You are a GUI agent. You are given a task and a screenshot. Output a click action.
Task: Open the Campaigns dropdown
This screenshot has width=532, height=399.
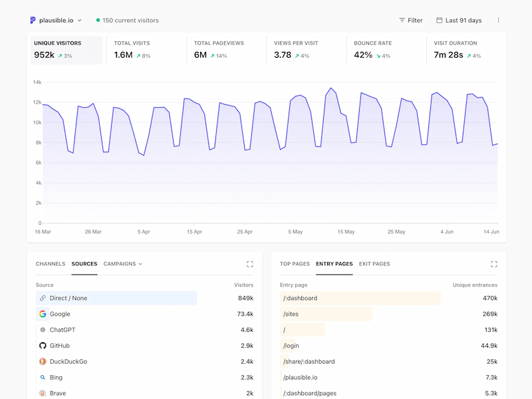click(123, 264)
